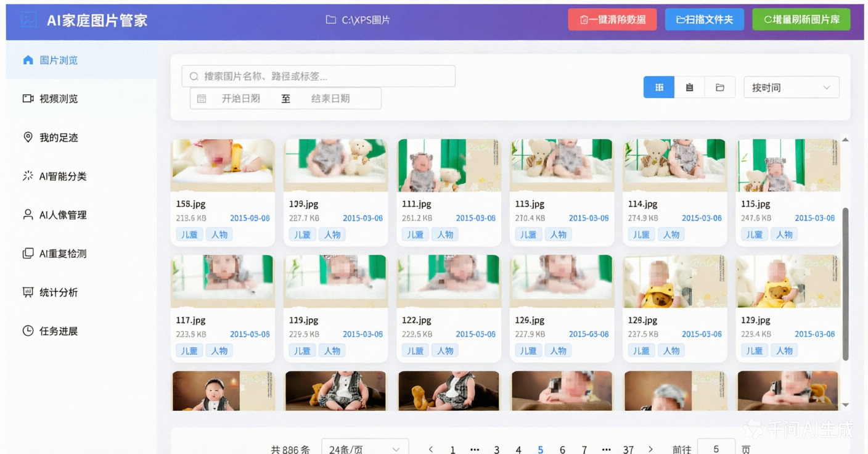This screenshot has width=868, height=454.
Task: Select AI智能分类 in sidebar menu
Action: [81, 176]
